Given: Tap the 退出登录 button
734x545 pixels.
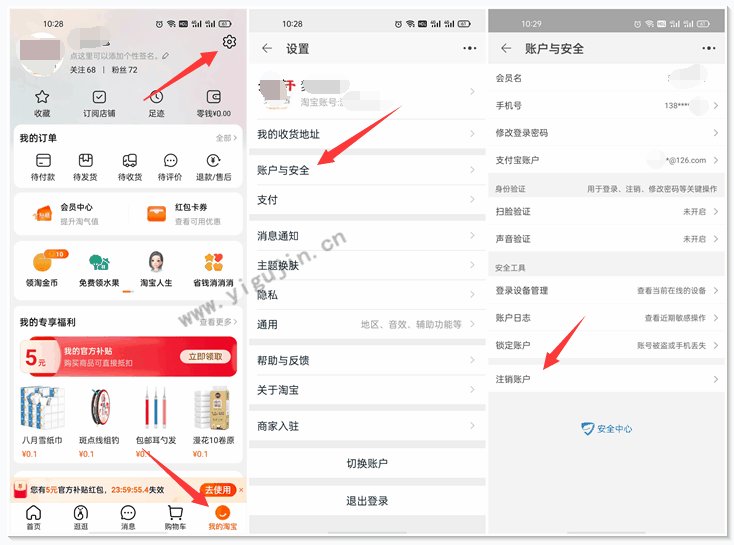Looking at the screenshot, I should pos(367,501).
